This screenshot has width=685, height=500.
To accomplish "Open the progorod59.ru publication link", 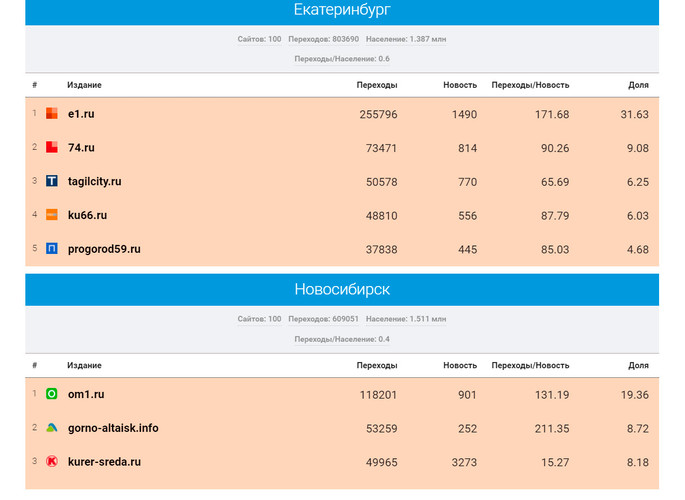I will click(x=104, y=248).
